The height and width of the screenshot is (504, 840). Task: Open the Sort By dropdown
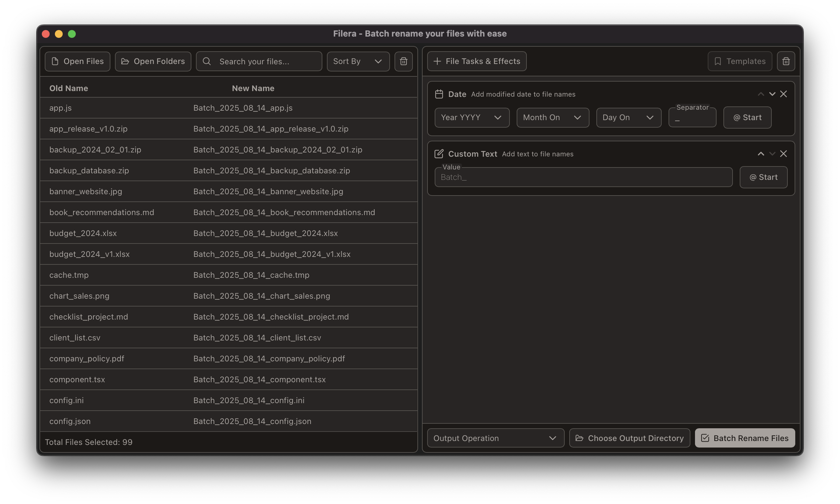click(358, 61)
